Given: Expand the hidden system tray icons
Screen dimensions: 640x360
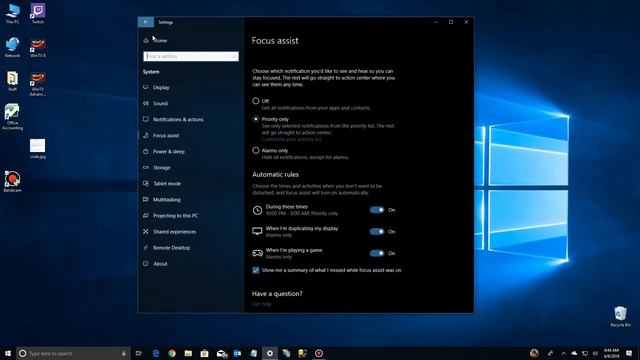Looking at the screenshot, I should point(563,353).
